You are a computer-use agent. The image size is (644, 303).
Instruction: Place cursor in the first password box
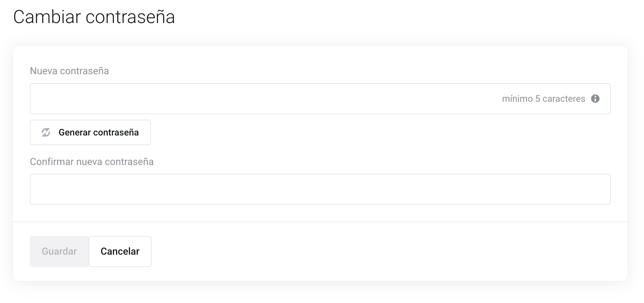[x=253, y=99]
